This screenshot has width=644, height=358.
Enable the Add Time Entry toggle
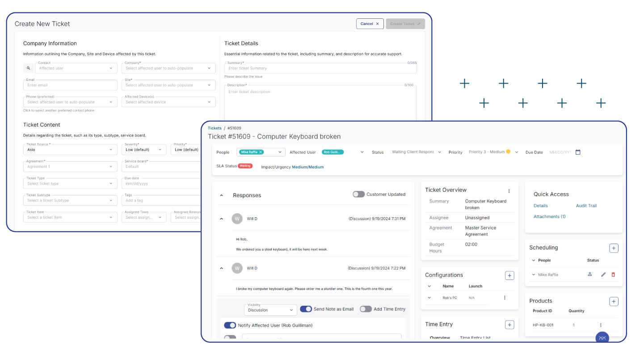366,309
